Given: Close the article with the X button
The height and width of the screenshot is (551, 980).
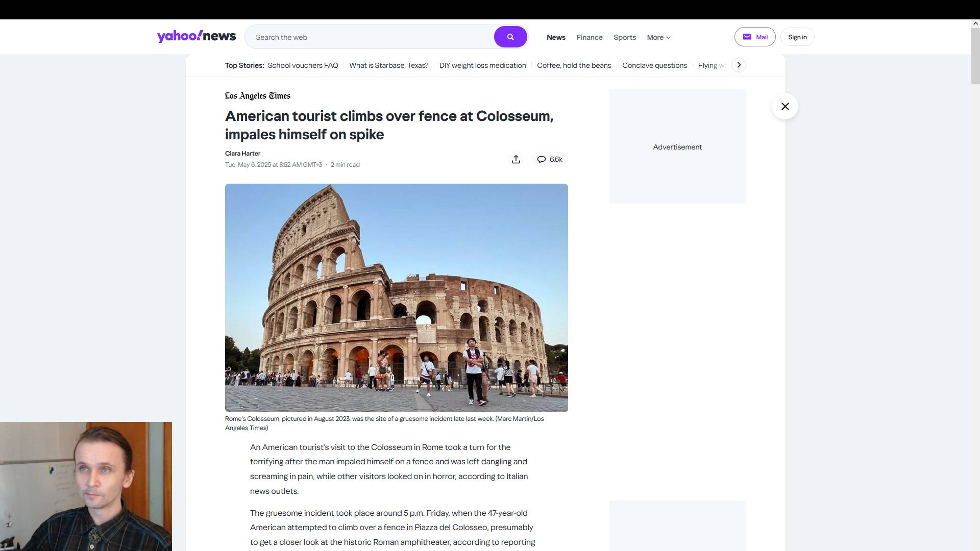Looking at the screenshot, I should click(785, 106).
